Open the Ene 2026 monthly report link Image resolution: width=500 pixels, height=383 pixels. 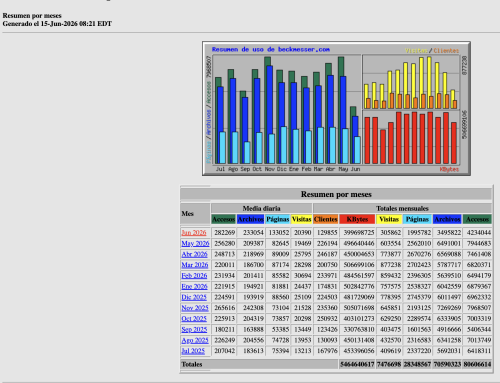pos(194,286)
